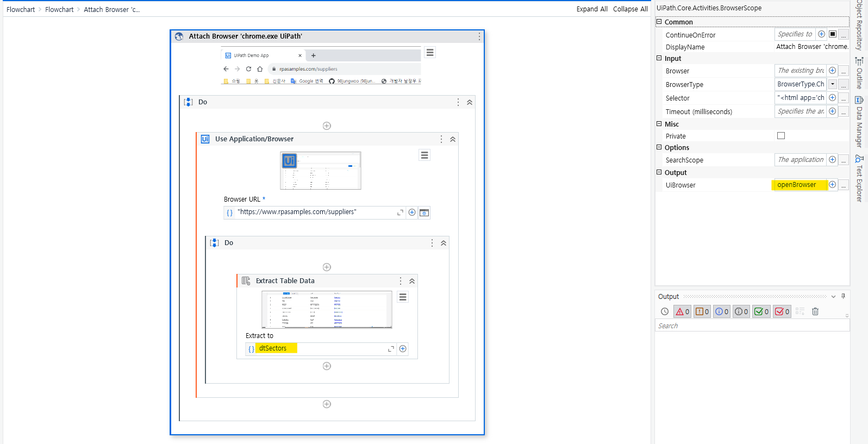This screenshot has width=868, height=444.
Task: Toggle trace messages filter in Output
Action: (x=741, y=311)
